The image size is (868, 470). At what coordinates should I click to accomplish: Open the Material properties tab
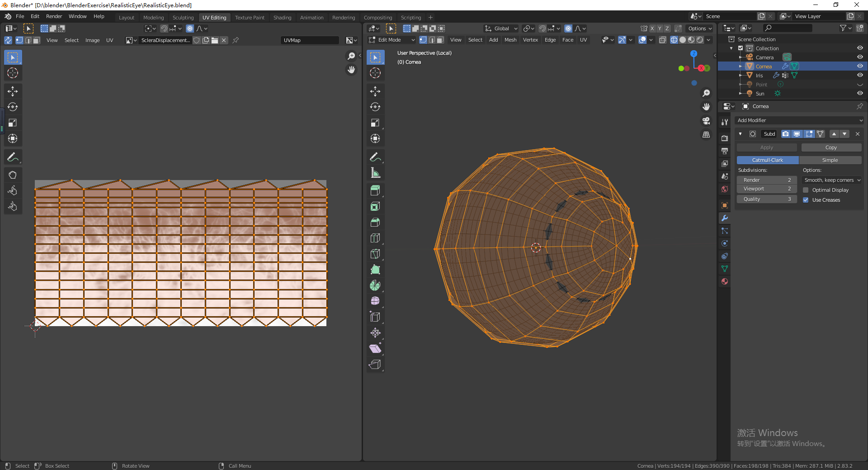click(x=725, y=281)
